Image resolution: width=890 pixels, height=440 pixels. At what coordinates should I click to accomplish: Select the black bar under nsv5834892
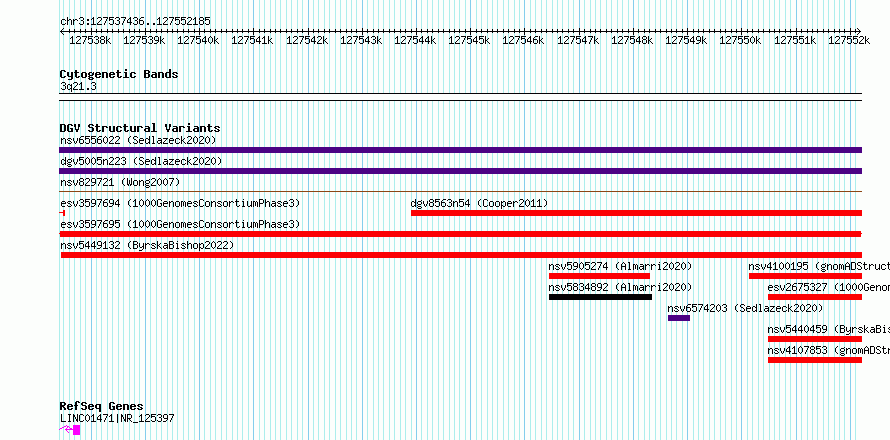tap(601, 297)
